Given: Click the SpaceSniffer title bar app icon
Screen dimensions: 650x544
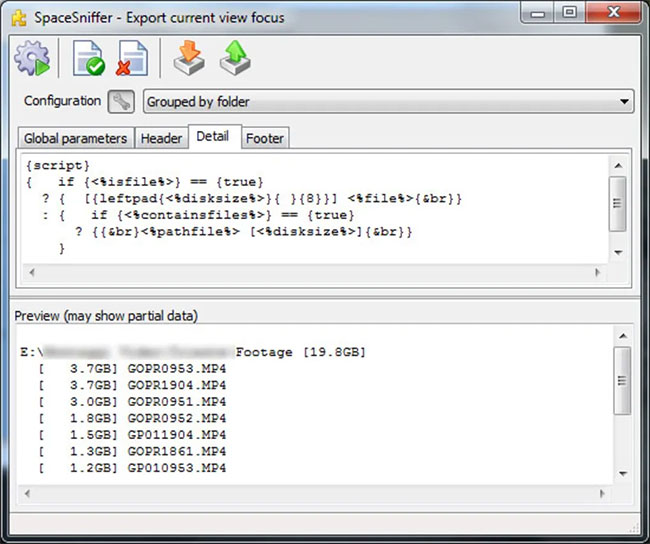Looking at the screenshot, I should [17, 16].
